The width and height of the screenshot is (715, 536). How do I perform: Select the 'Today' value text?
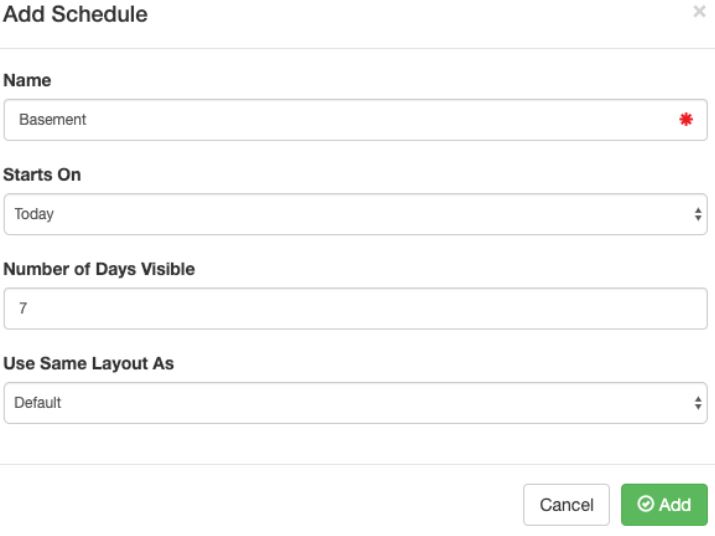pos(34,214)
